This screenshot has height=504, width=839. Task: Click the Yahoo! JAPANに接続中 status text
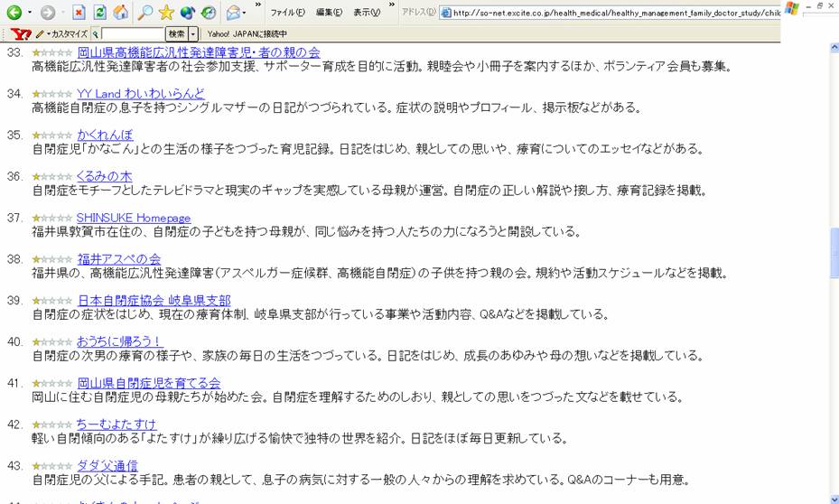pyautogui.click(x=247, y=34)
